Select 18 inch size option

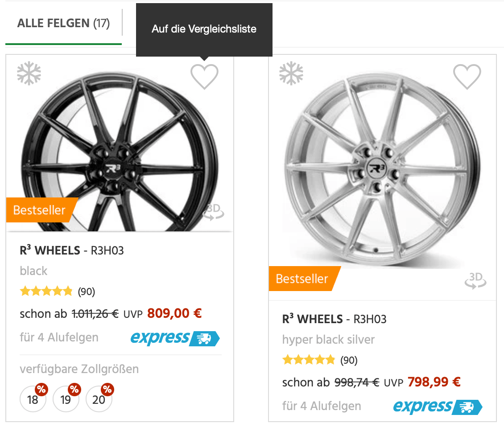(33, 399)
